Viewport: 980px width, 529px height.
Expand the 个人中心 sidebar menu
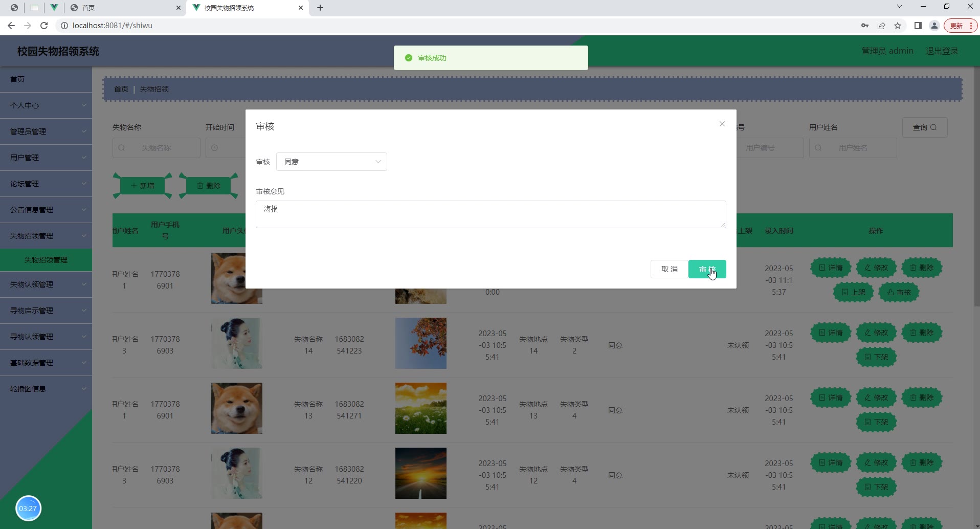point(46,105)
